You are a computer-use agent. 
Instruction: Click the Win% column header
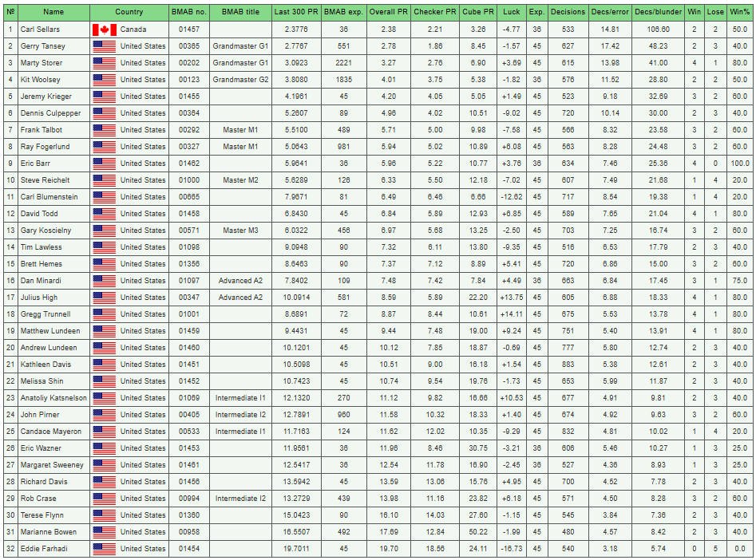tap(739, 12)
